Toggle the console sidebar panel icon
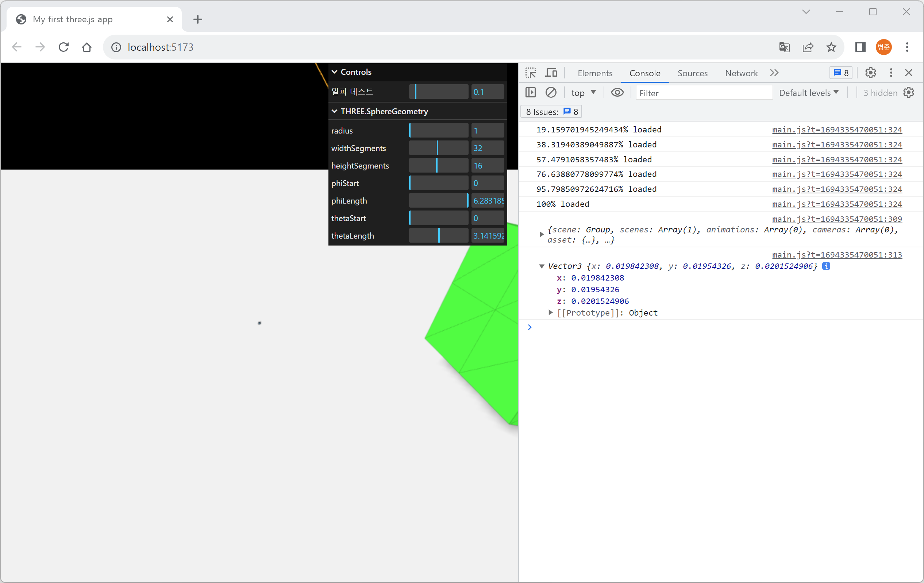This screenshot has width=924, height=583. tap(530, 92)
